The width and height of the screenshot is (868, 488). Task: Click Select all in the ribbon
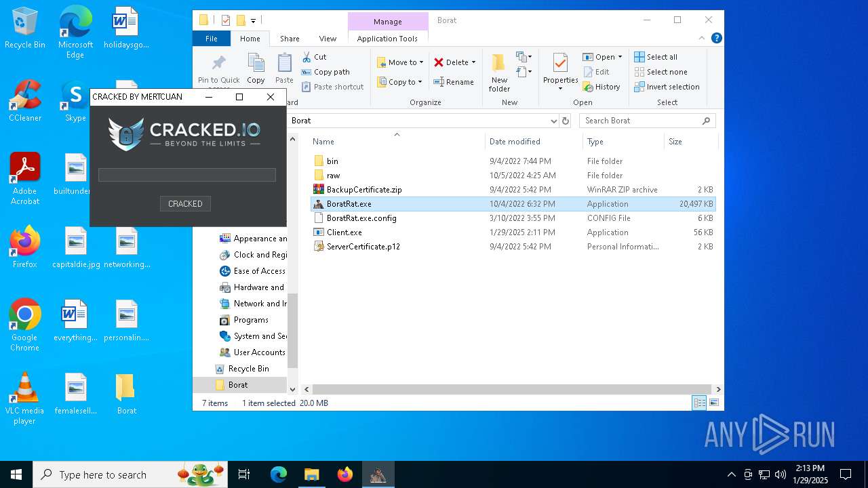point(656,57)
